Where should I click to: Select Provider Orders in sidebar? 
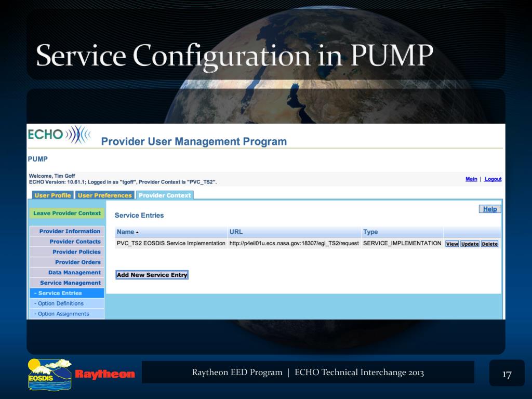click(67, 262)
